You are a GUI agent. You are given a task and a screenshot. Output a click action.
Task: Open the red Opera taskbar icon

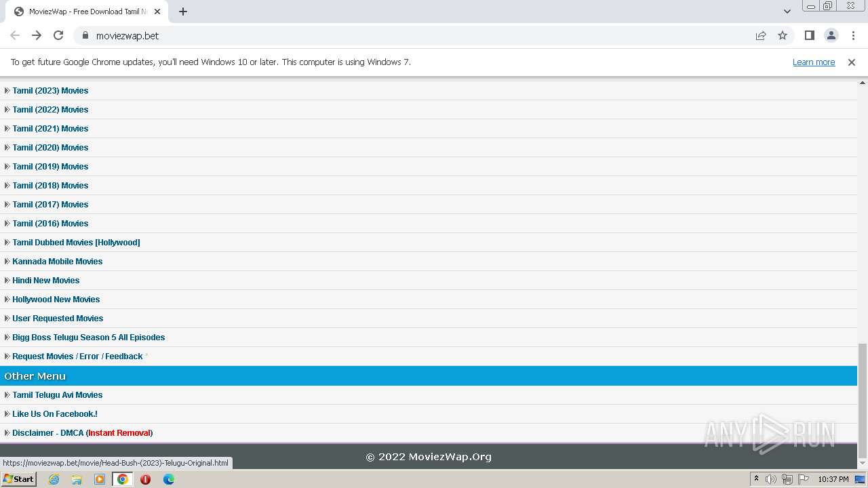145,479
